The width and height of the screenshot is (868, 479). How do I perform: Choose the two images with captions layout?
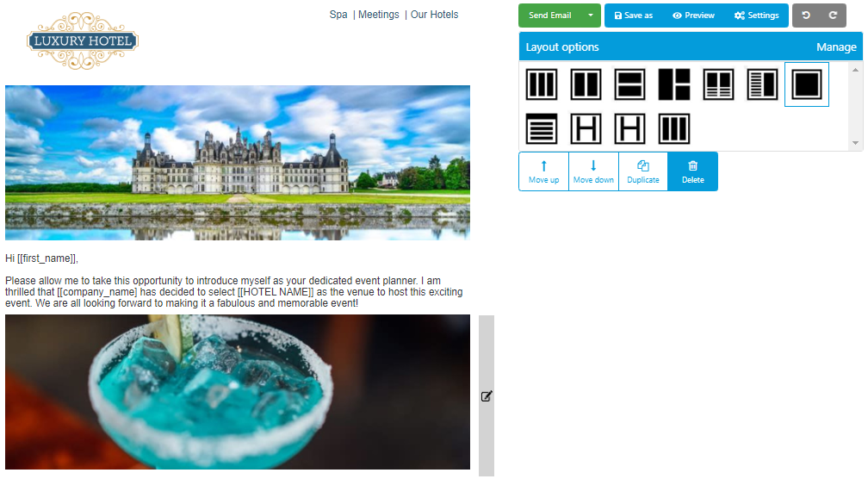[718, 84]
